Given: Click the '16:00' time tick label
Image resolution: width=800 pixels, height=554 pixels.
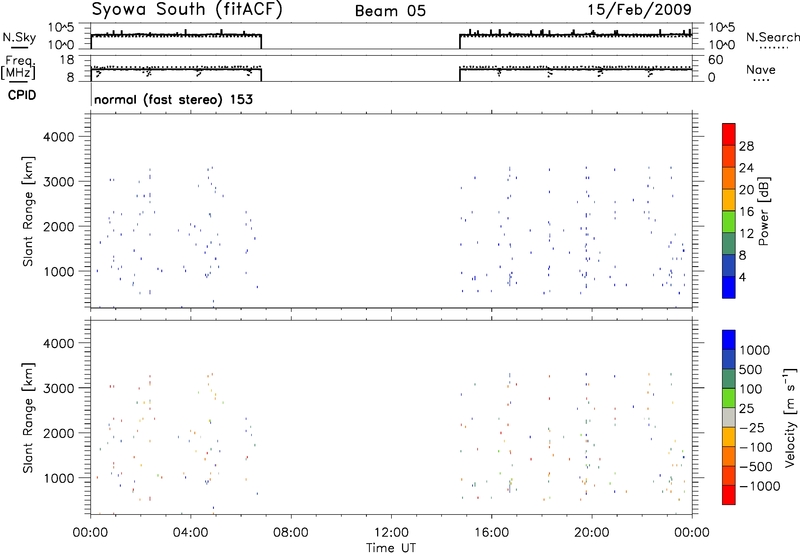Looking at the screenshot, I should pos(491,532).
